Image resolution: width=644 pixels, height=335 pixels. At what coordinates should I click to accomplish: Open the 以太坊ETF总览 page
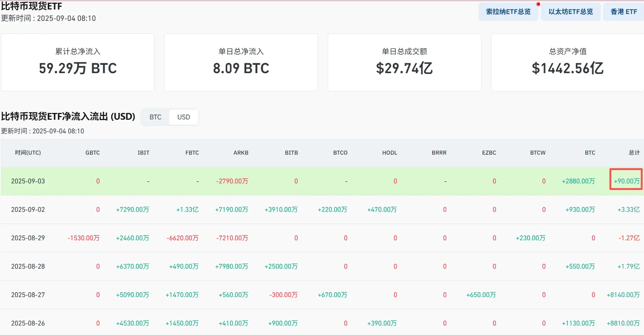[x=571, y=12]
